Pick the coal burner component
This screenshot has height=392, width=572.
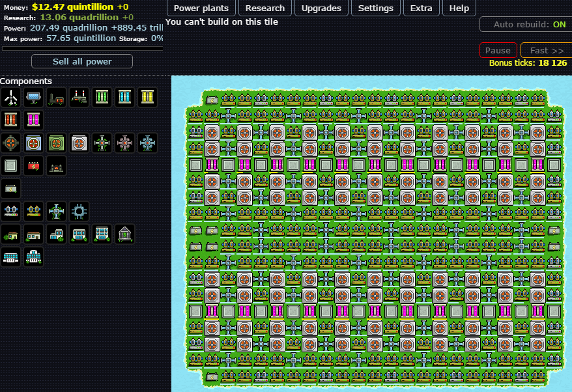click(56, 98)
